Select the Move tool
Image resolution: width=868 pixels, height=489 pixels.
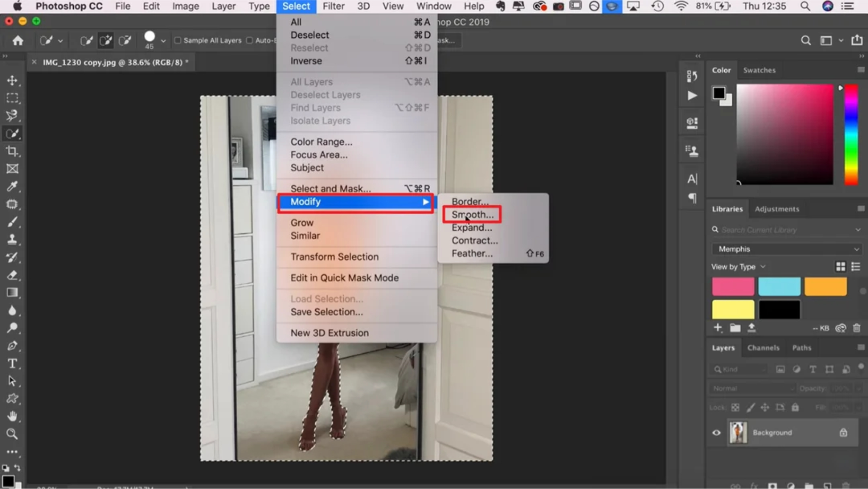point(12,80)
